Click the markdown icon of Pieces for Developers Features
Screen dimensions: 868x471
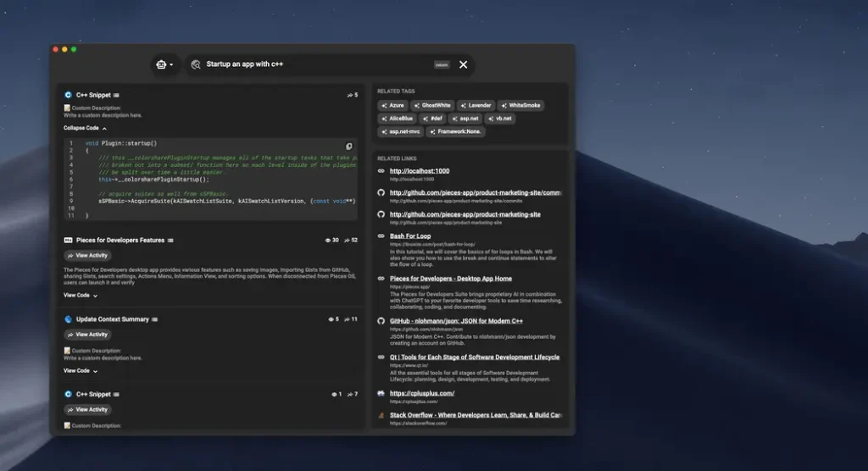pyautogui.click(x=68, y=241)
